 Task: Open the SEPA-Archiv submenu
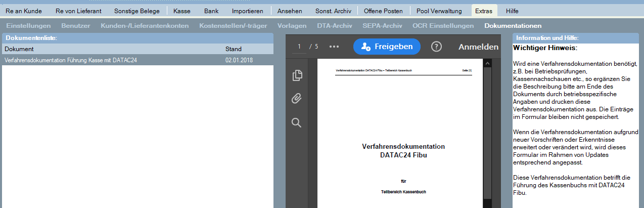[382, 25]
